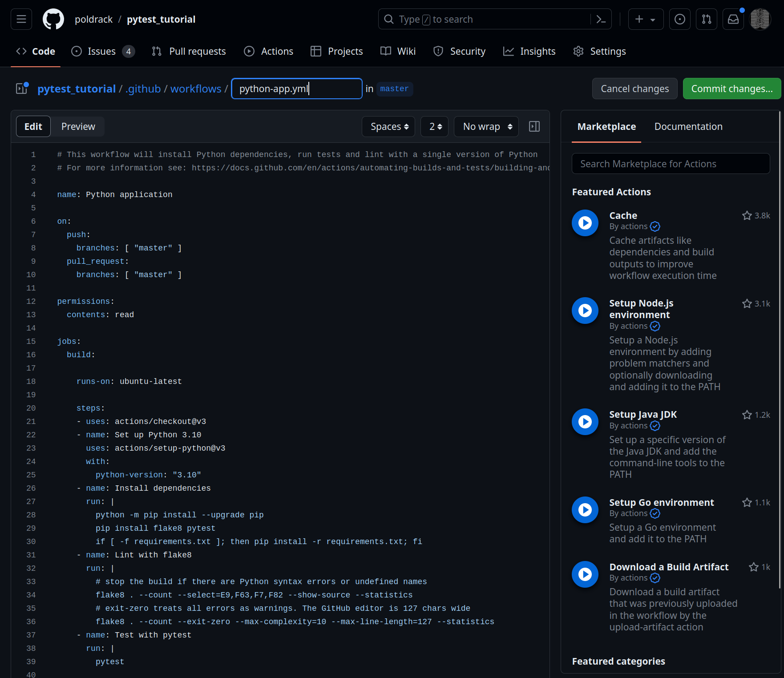Switch to Preview mode

tap(78, 127)
